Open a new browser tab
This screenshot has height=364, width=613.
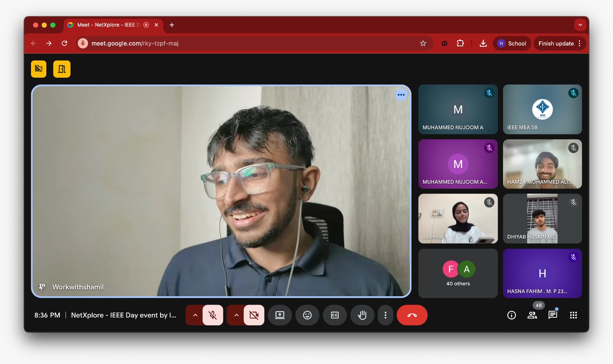pos(172,25)
